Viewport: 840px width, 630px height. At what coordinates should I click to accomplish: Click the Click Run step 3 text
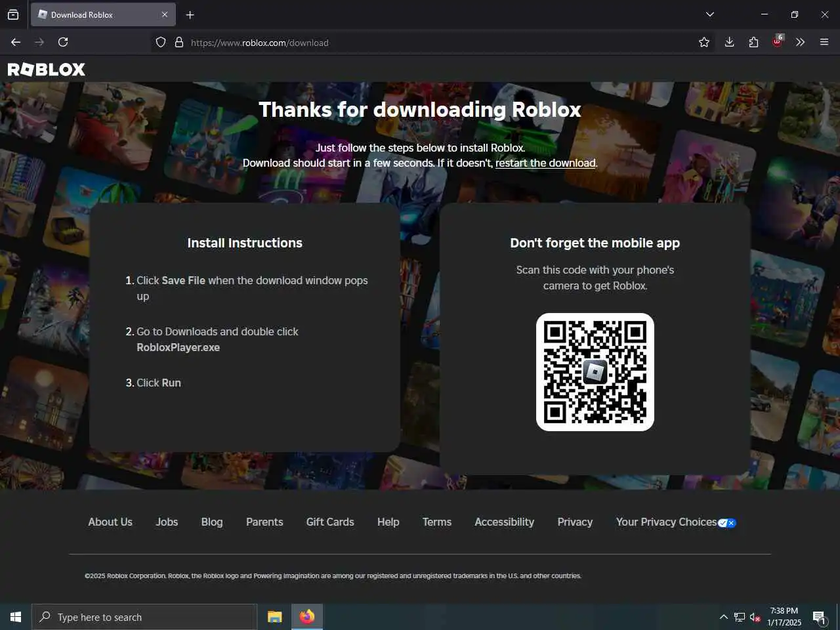158,383
